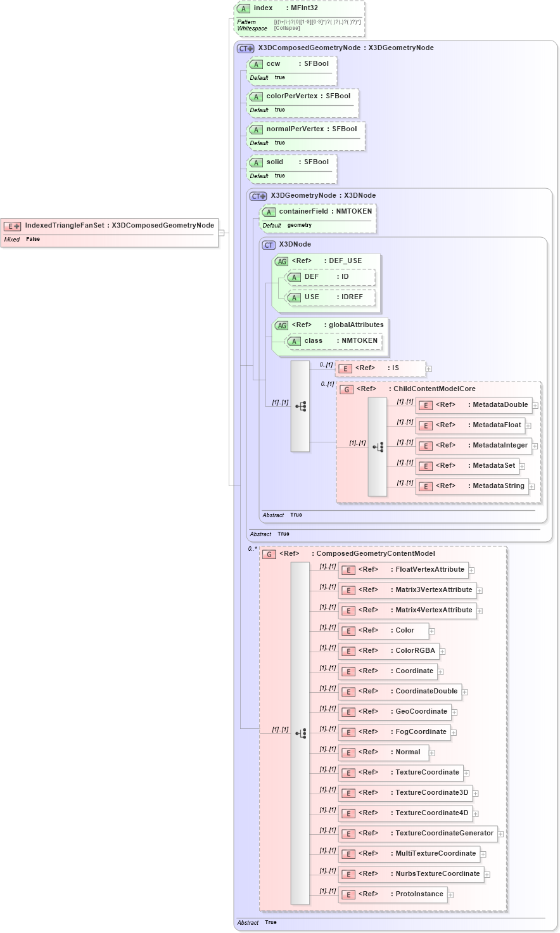Click the element icon of ProtoInstance
This screenshot has height=933, width=560.
tap(348, 894)
